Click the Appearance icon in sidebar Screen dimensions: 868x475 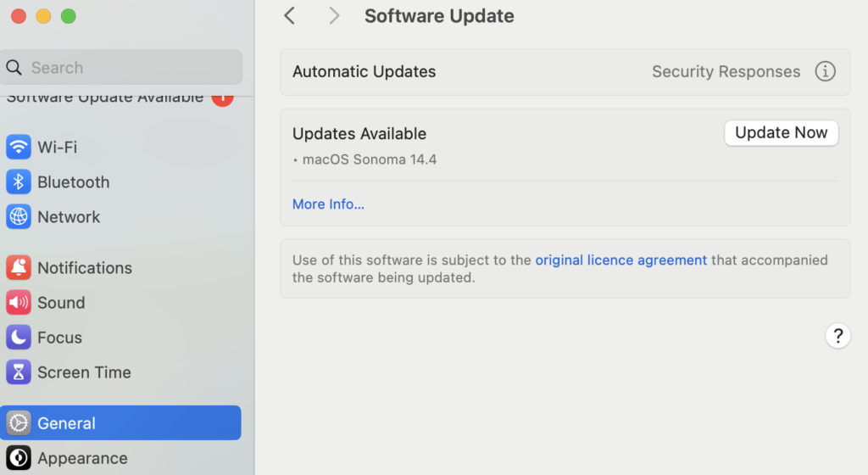(x=19, y=458)
